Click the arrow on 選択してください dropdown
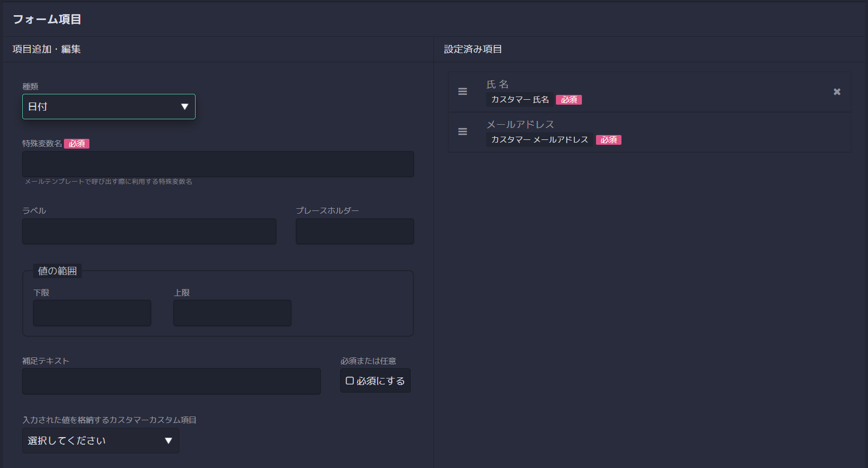868x468 pixels. pos(168,441)
